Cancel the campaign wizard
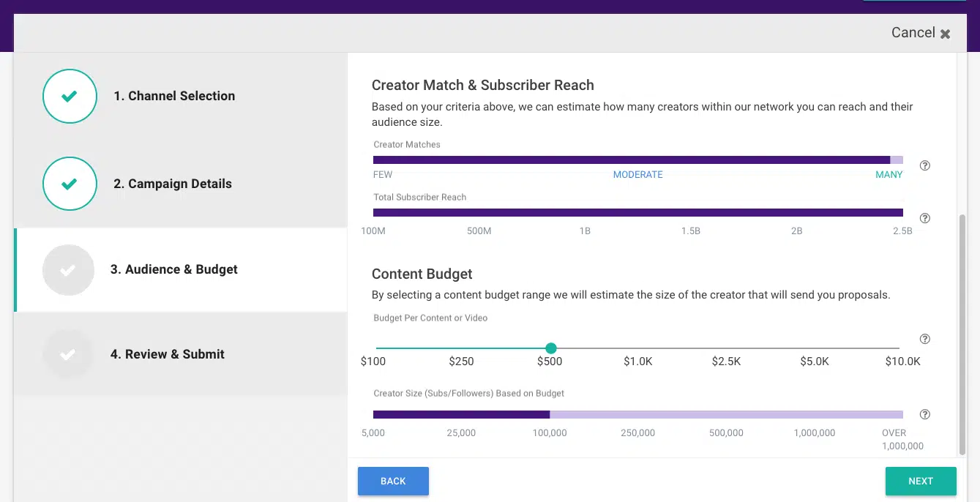The image size is (980, 502). pyautogui.click(x=920, y=33)
